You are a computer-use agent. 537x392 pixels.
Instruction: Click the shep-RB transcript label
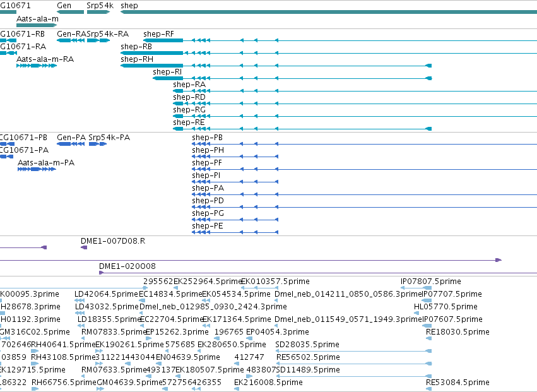(x=136, y=47)
